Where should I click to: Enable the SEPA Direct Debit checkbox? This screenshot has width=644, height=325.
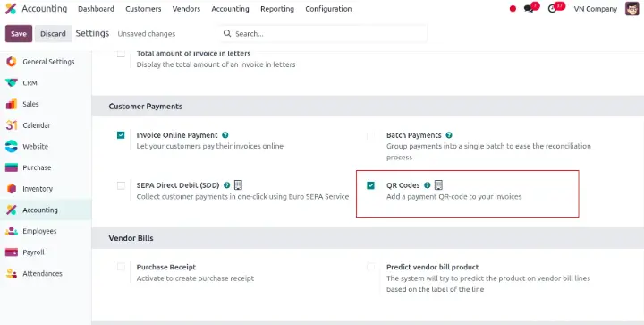click(x=121, y=185)
